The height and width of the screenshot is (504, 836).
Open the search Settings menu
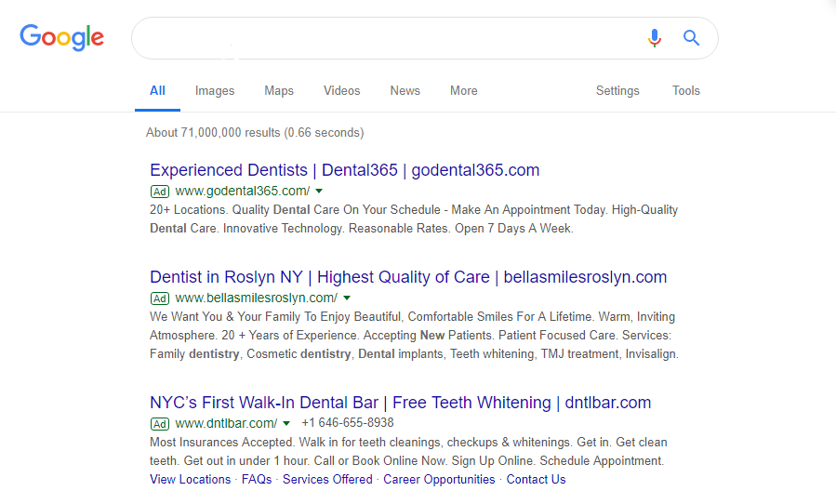pos(617,91)
